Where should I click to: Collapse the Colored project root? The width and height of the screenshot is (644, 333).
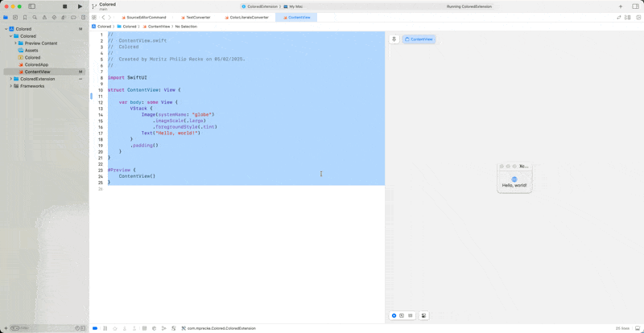[6, 29]
